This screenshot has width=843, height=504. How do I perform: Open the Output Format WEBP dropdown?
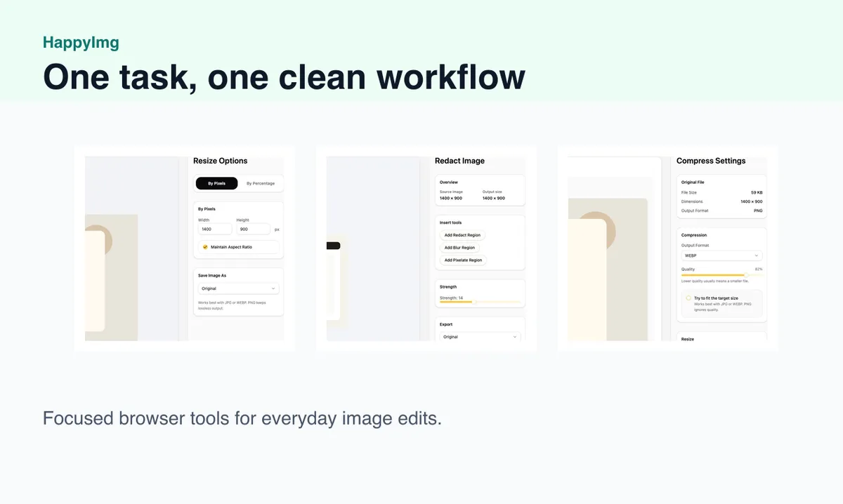[721, 256]
